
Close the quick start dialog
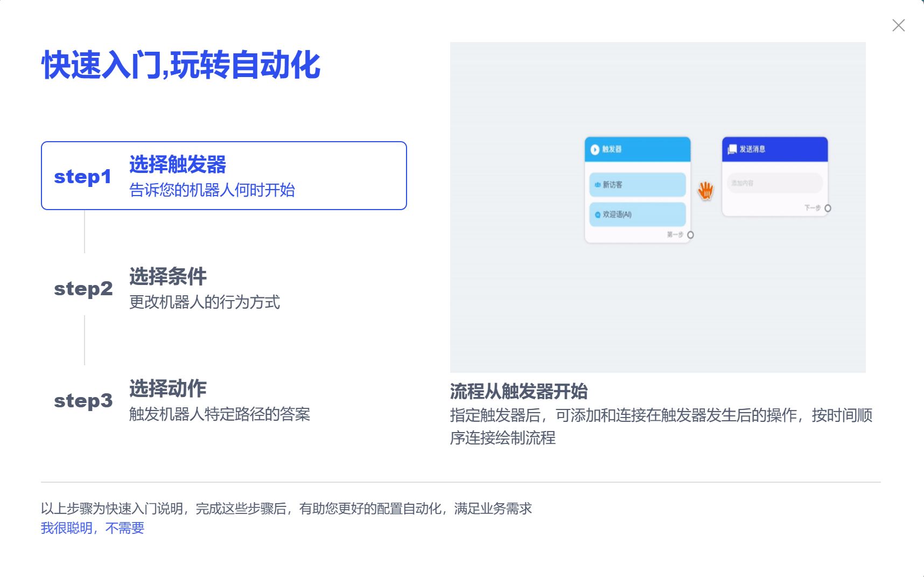[898, 25]
